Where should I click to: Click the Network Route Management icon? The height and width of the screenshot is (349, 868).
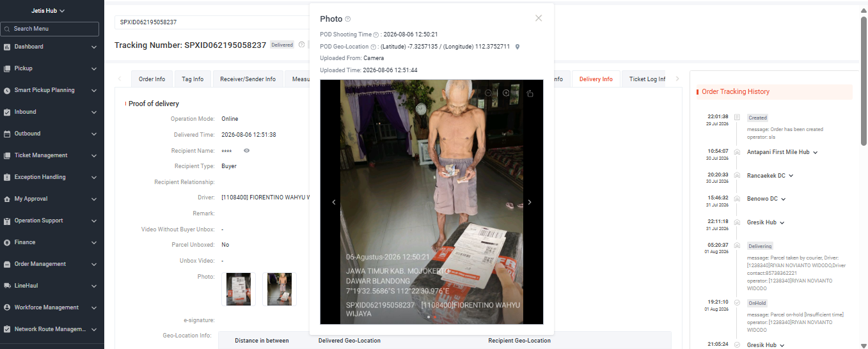(x=7, y=329)
